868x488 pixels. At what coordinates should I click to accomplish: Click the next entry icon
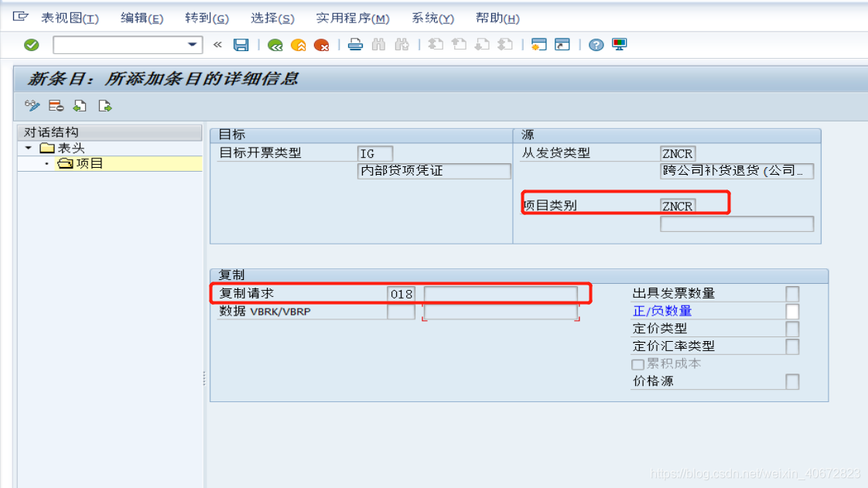coord(104,106)
